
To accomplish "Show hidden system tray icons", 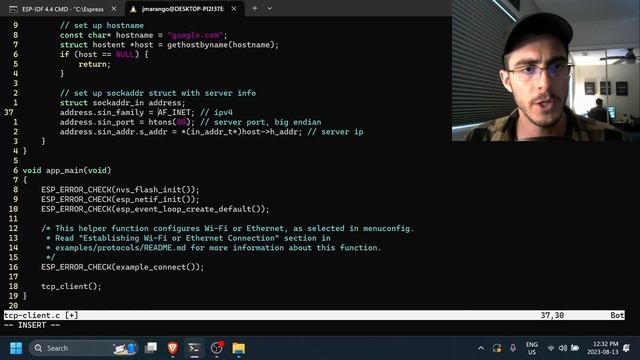I will (x=481, y=348).
